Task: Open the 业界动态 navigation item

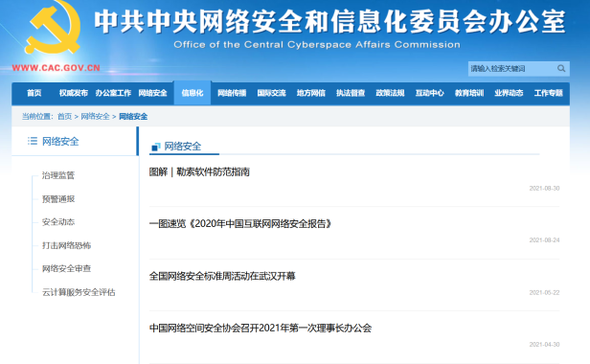Action: 509,93
